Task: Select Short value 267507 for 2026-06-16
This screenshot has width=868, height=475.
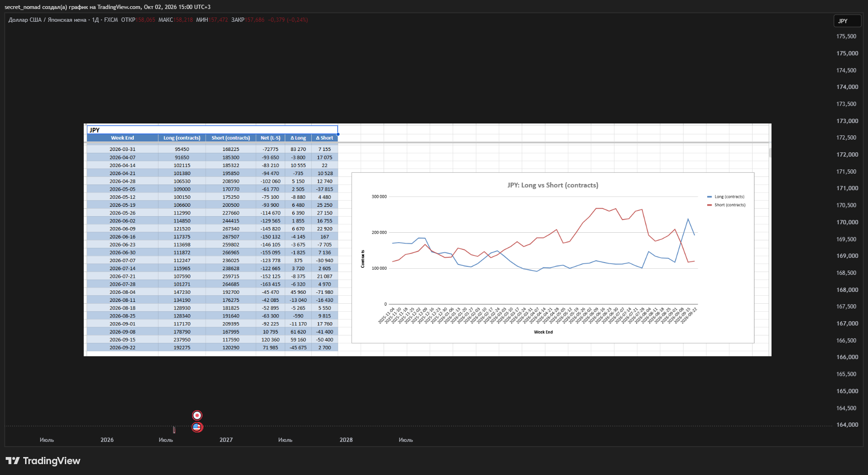Action: pos(231,237)
